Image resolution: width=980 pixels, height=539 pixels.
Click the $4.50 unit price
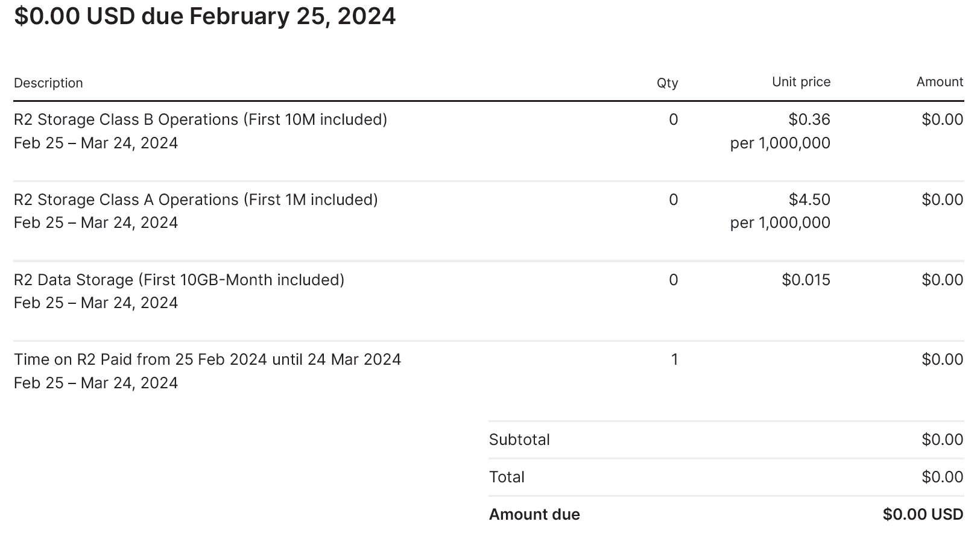pyautogui.click(x=809, y=200)
